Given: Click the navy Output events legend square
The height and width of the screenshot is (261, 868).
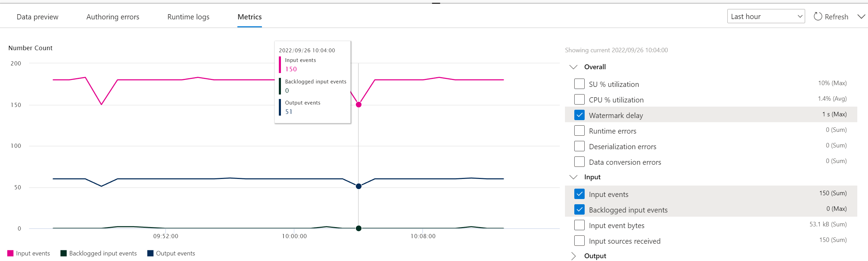Looking at the screenshot, I should (150, 253).
